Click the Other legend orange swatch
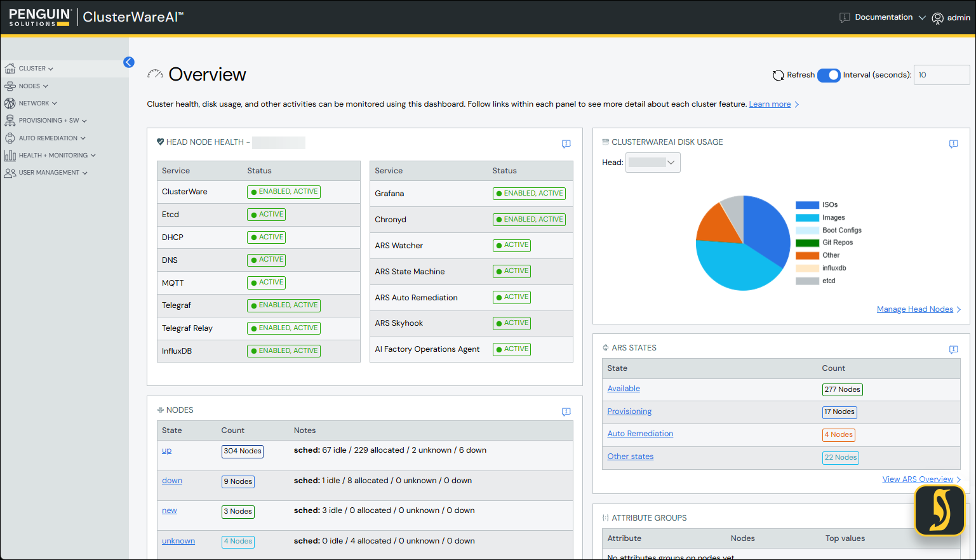The image size is (976, 560). [807, 255]
